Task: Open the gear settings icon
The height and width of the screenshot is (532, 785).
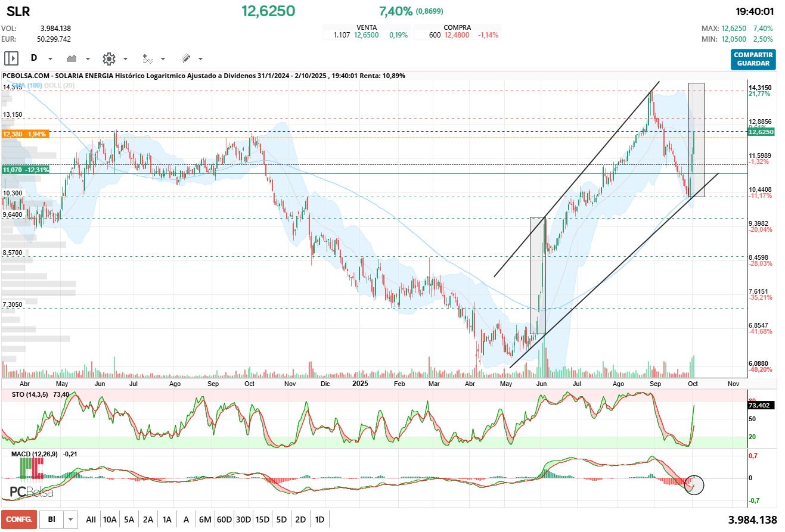Action: (x=108, y=58)
